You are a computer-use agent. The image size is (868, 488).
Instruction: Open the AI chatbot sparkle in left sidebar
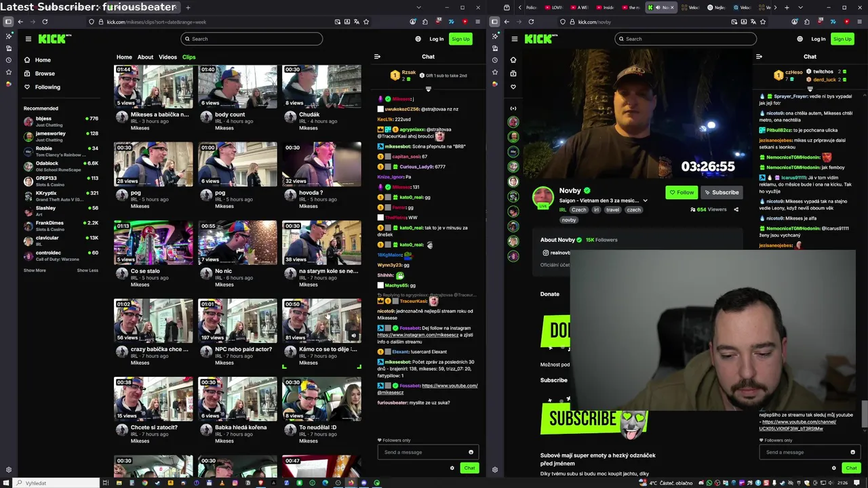[8, 36]
